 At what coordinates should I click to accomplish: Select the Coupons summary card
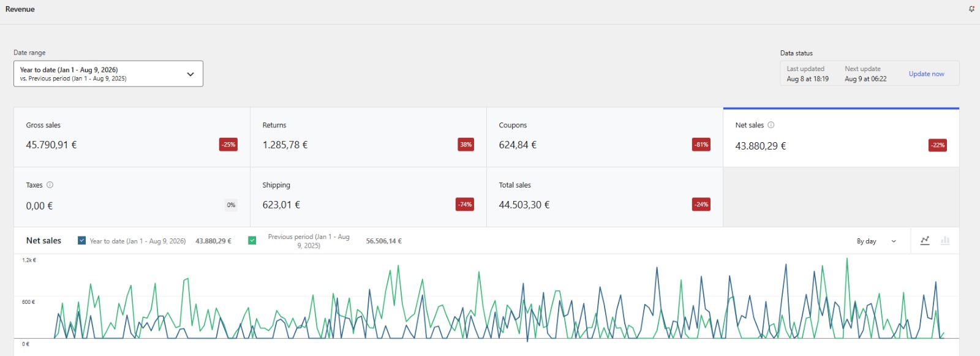605,137
